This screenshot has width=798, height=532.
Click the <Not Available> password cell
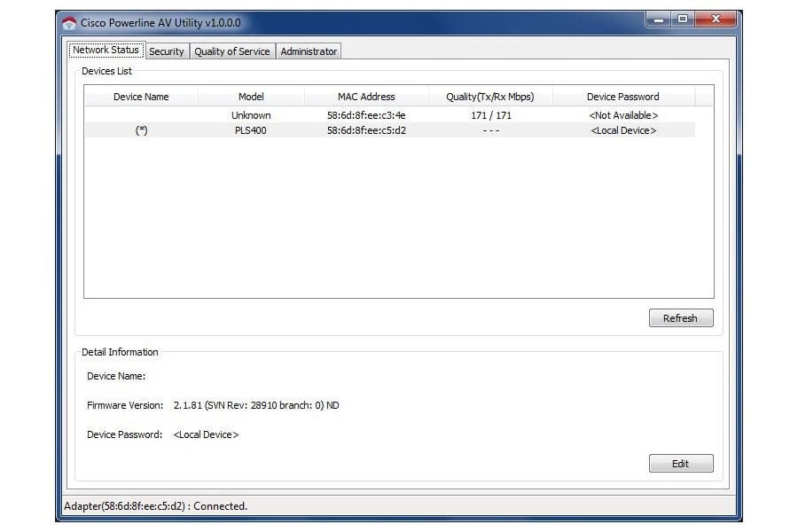623,115
